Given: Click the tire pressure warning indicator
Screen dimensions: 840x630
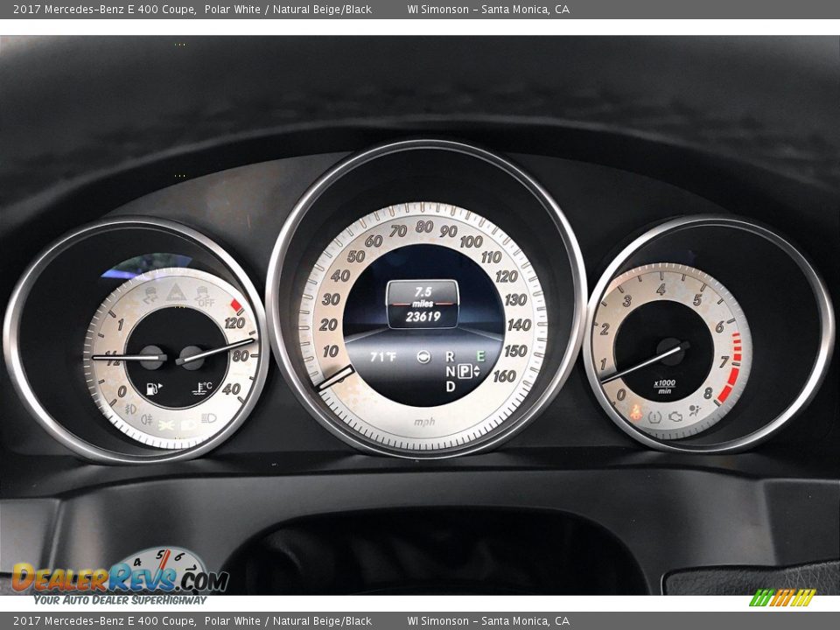Looking at the screenshot, I should tap(654, 417).
